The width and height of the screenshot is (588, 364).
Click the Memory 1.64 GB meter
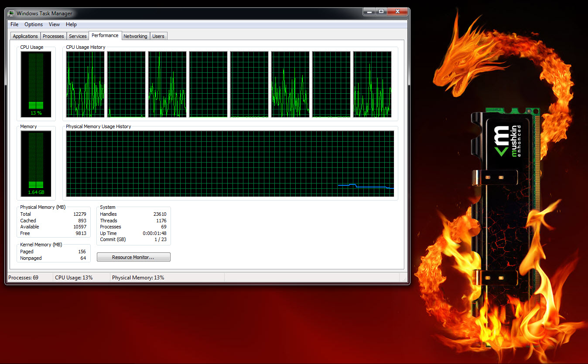tap(36, 163)
